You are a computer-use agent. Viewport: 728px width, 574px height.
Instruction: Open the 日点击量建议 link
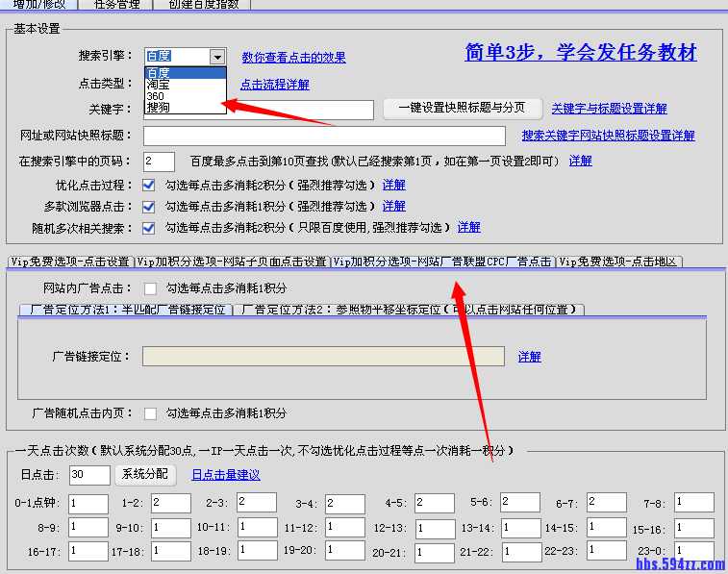click(x=225, y=475)
